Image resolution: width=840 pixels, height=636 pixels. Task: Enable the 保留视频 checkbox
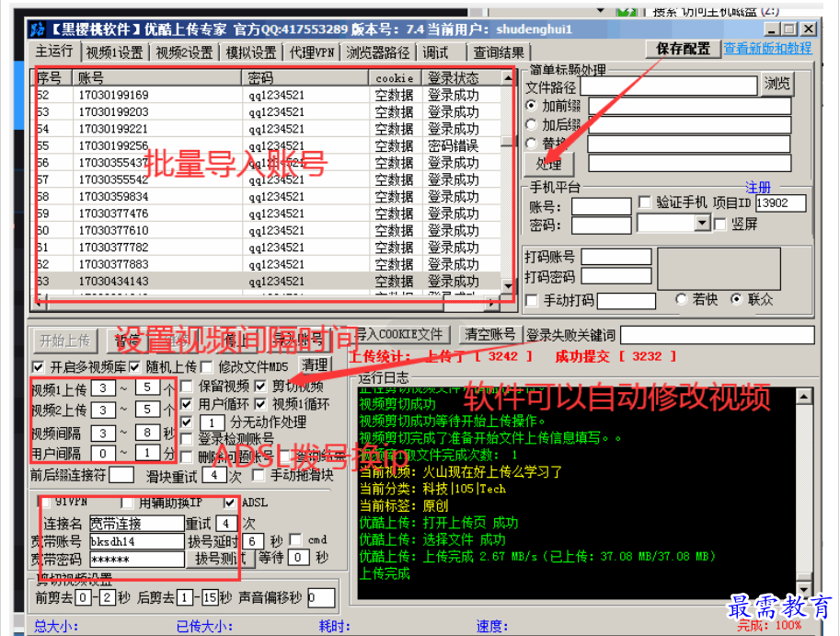tap(187, 387)
